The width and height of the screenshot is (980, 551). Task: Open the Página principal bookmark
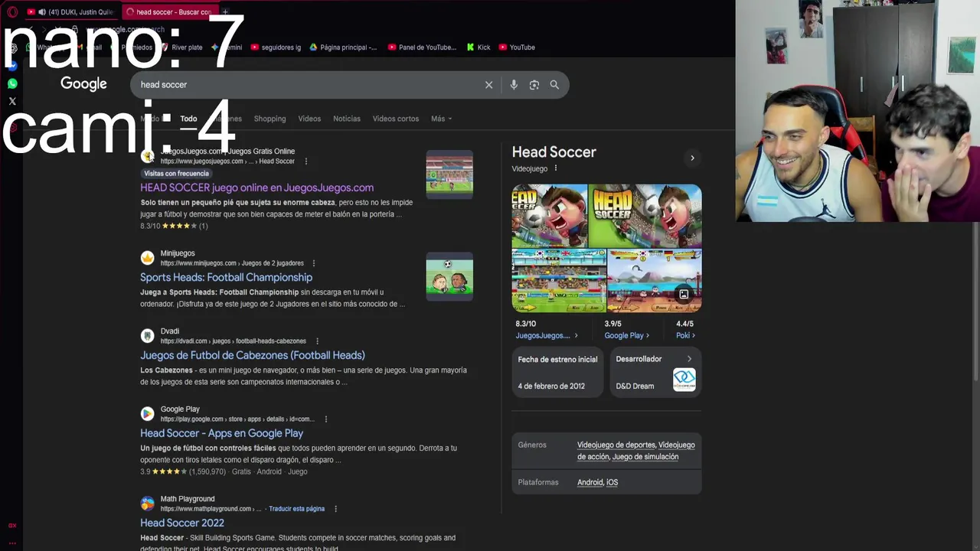point(343,47)
